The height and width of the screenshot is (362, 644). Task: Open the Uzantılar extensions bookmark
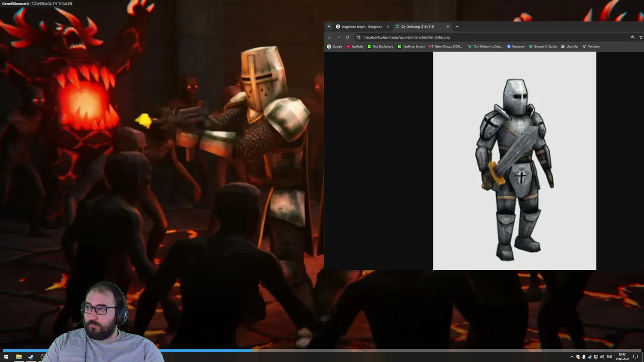(x=570, y=46)
